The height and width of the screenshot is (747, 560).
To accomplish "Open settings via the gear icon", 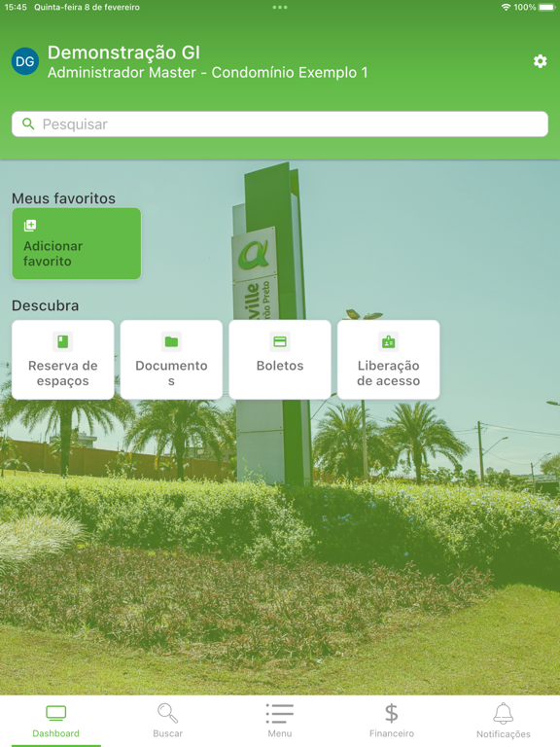I will [540, 61].
